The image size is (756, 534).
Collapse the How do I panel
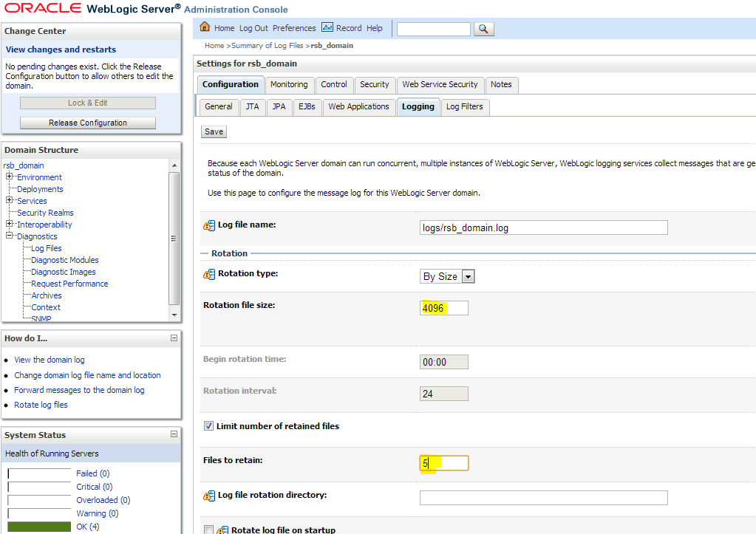[x=174, y=338]
